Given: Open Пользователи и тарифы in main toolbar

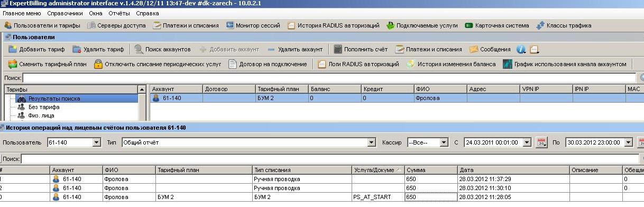Looking at the screenshot, I should point(42,25).
